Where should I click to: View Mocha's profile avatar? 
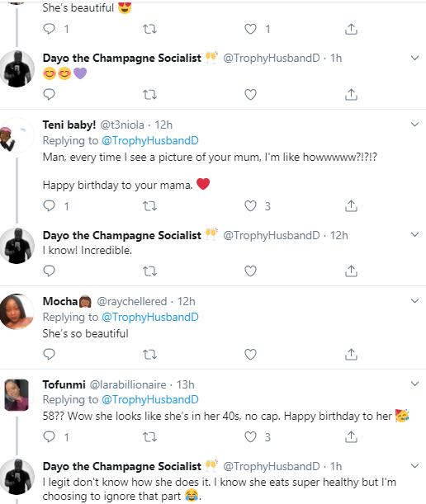point(17,312)
